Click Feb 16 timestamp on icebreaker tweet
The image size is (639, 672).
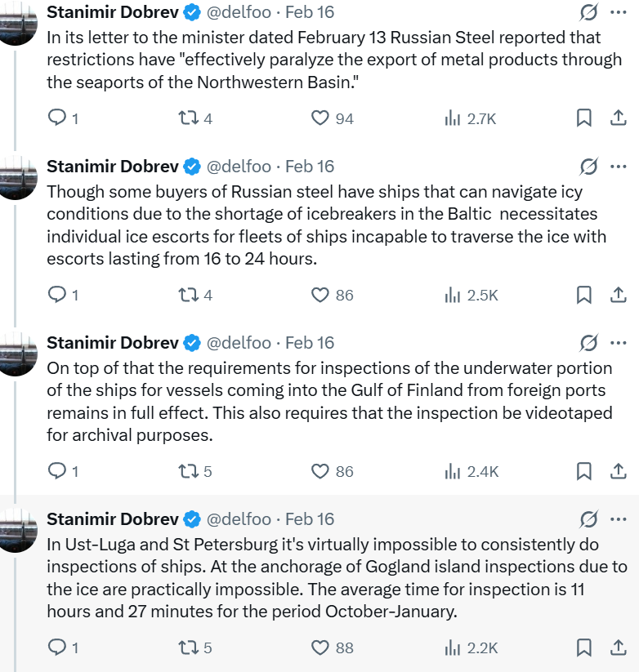pyautogui.click(x=310, y=167)
